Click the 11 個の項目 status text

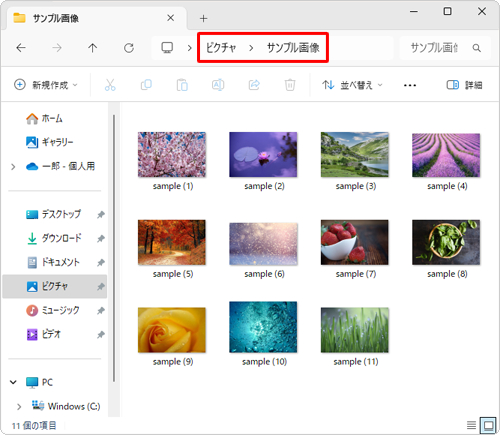[34, 426]
